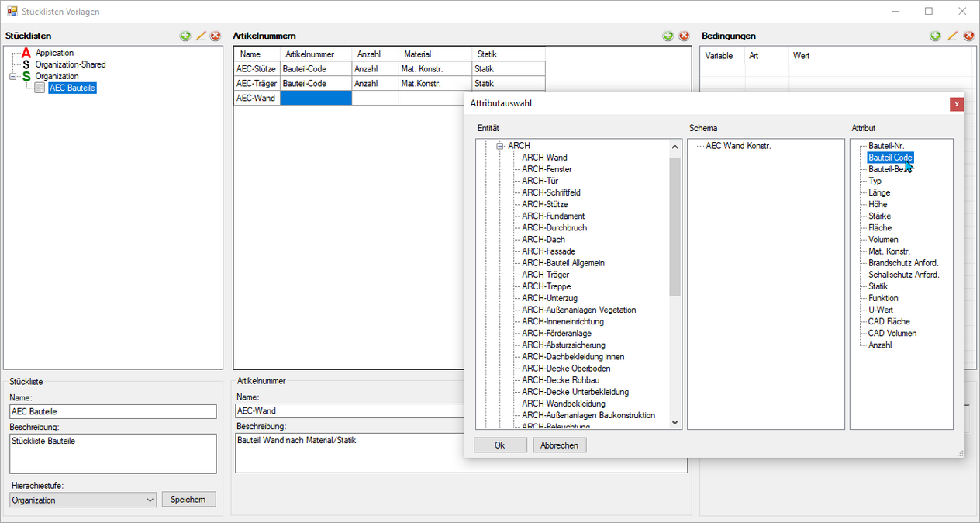Edit the Bedingung using the pencil icon
Image resolution: width=980 pixels, height=523 pixels.
point(952,36)
